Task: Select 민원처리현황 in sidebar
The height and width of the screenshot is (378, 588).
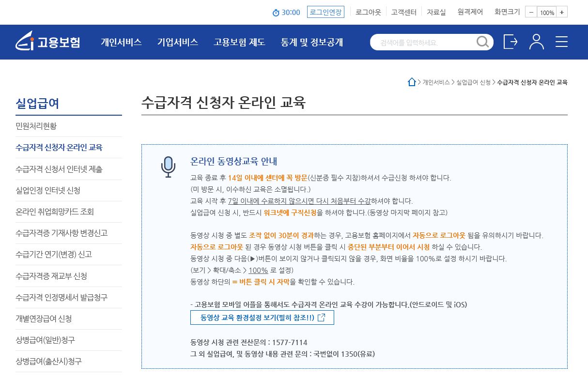Action: [68, 126]
